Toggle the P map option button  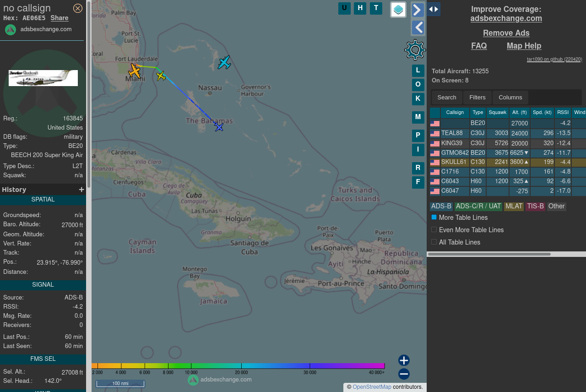point(418,136)
